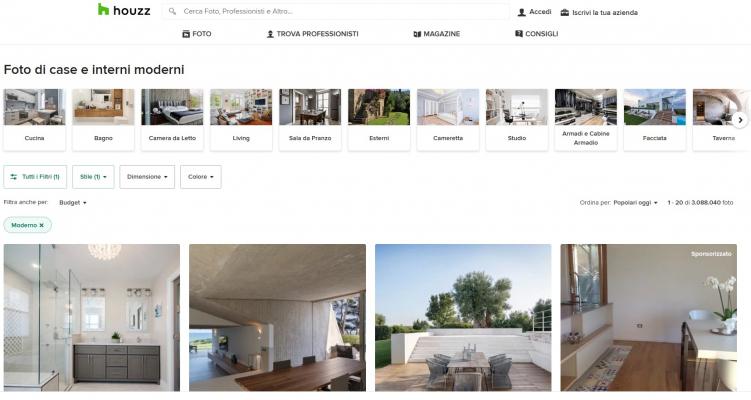Click the Accedi user icon

(522, 12)
